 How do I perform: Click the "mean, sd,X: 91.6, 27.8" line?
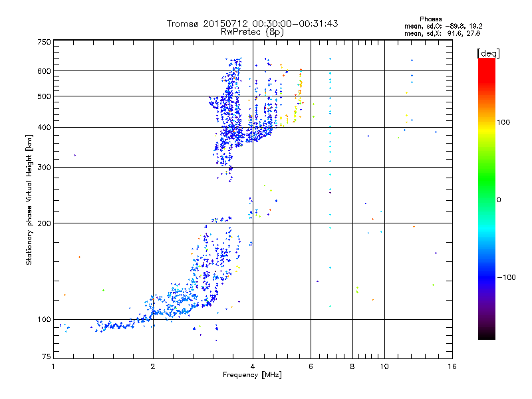442,33
